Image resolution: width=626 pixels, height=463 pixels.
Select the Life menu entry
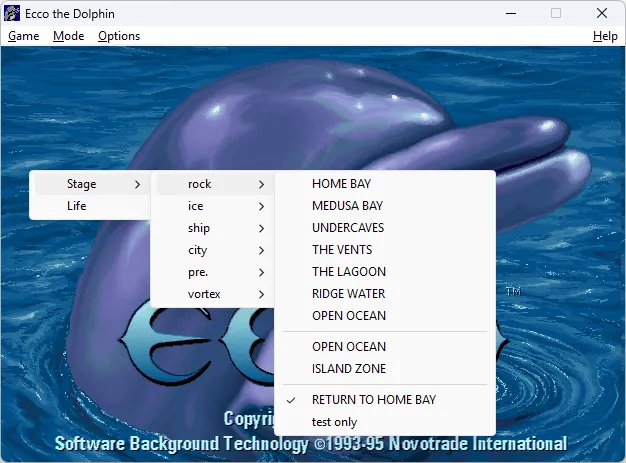90,206
